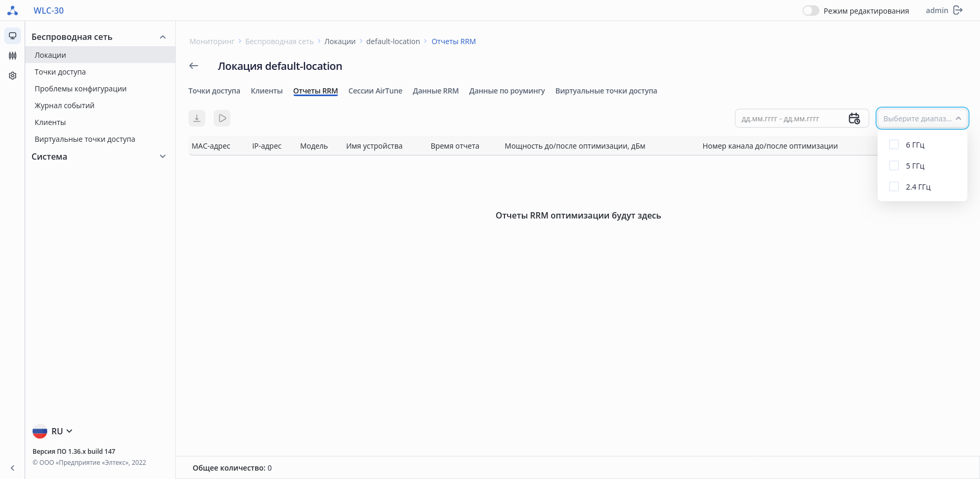Click the Мониторинг breadcrumb
Screen dimensions: 980x479
(x=212, y=41)
